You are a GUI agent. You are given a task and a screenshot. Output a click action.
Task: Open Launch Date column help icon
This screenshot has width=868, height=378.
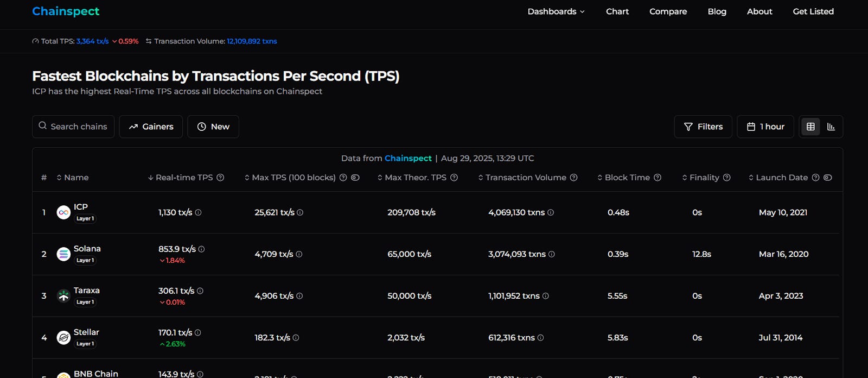tap(815, 178)
